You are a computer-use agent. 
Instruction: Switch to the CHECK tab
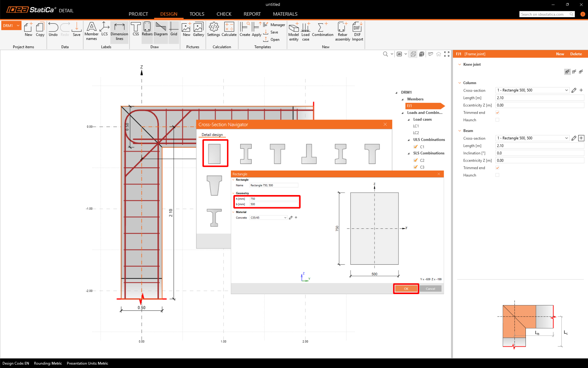224,14
